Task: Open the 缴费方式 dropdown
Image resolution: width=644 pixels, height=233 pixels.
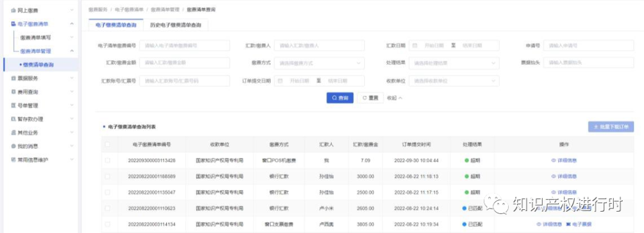Action: (x=319, y=63)
